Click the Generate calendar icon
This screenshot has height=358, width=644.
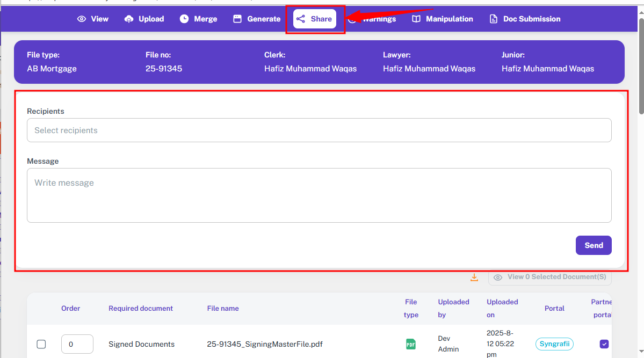click(x=237, y=19)
